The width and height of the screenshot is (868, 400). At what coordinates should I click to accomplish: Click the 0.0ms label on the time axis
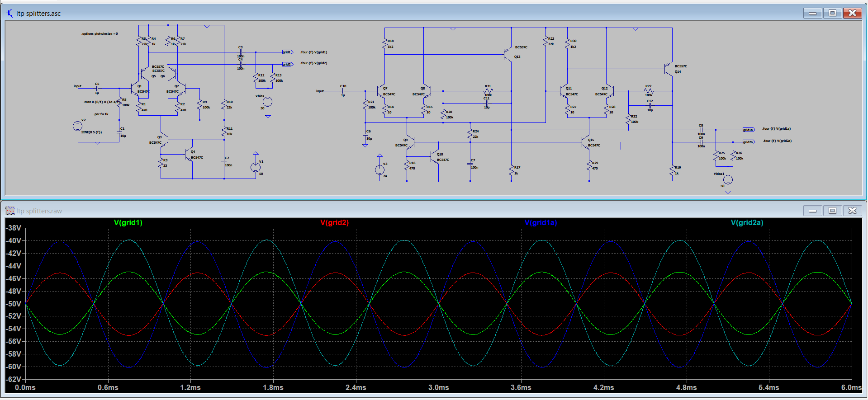[x=25, y=387]
